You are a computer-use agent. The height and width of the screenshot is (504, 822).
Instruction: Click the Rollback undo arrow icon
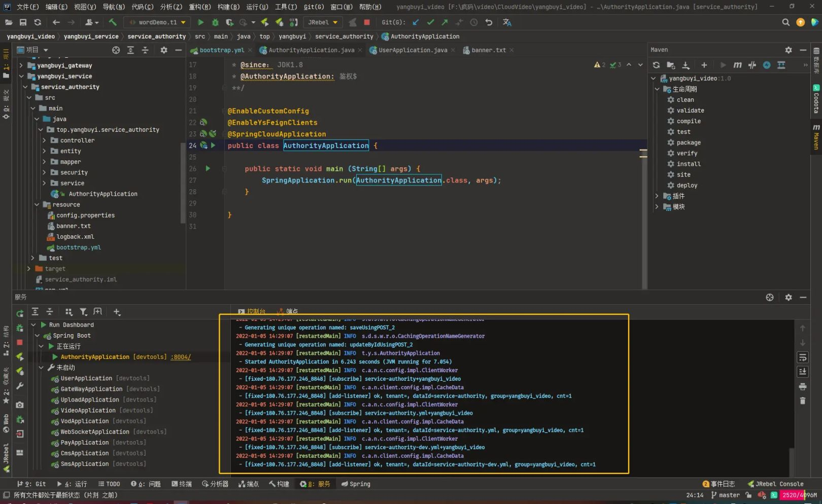coord(489,22)
